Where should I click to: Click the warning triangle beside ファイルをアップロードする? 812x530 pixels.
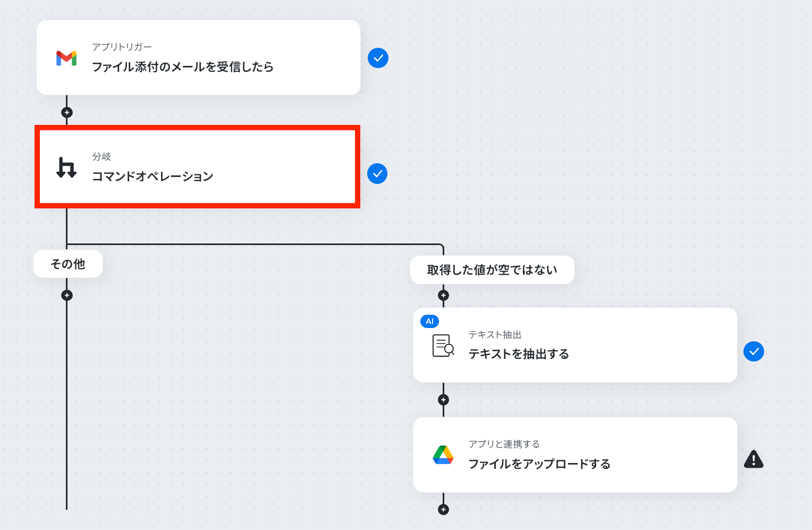click(754, 459)
